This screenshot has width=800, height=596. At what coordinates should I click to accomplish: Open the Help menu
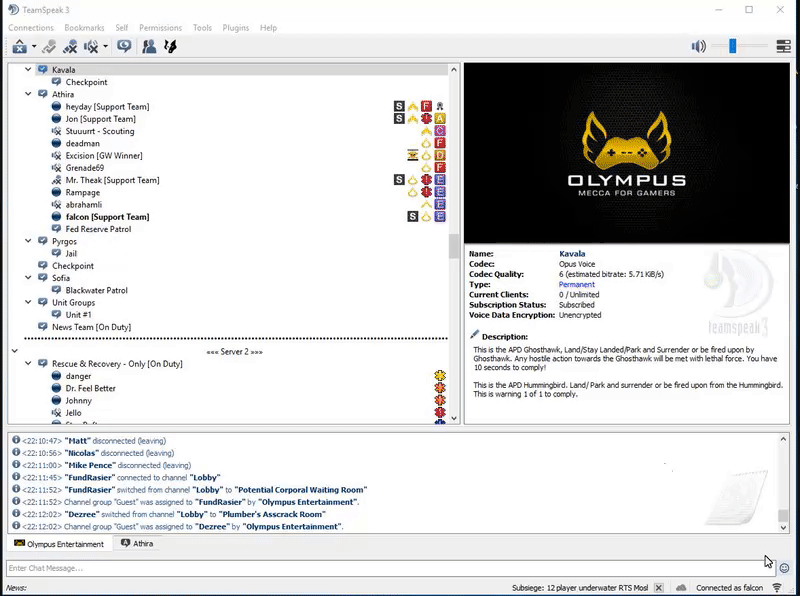(268, 28)
